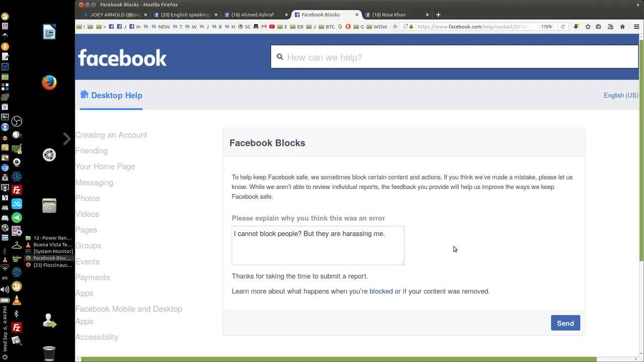Open the Trash icon
This screenshot has width=644, height=362.
pyautogui.click(x=49, y=353)
